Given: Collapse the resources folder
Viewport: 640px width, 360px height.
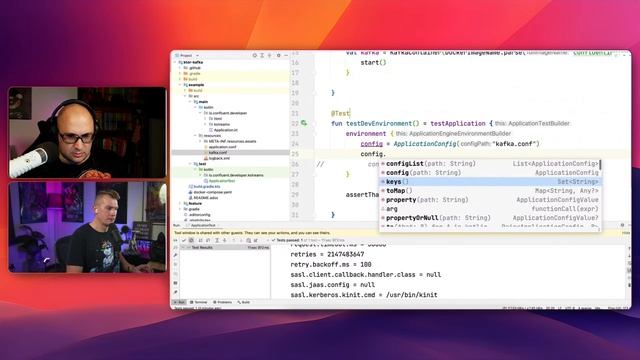Looking at the screenshot, I should click(195, 136).
